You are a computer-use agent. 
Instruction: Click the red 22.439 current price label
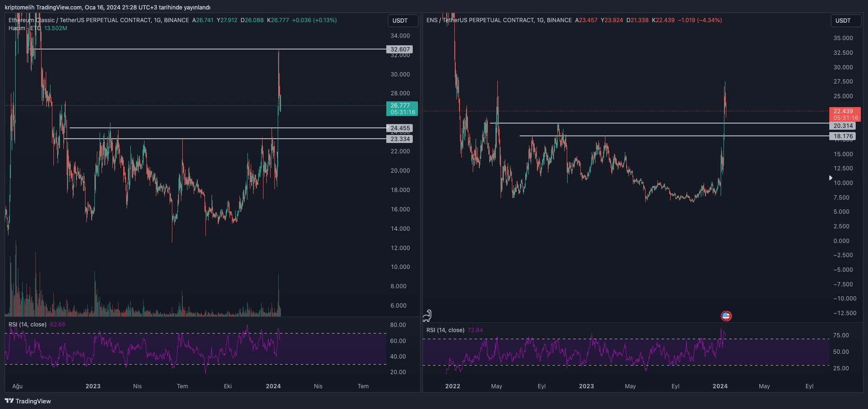[845, 115]
